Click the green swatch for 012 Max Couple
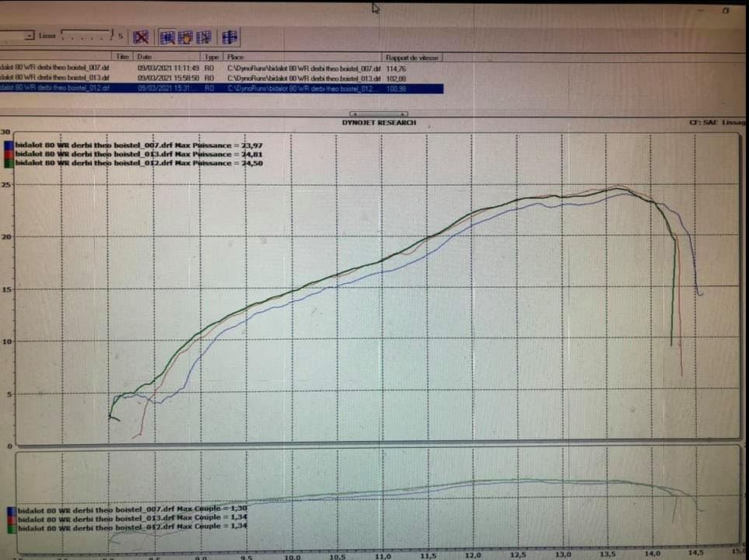749x560 pixels. [10, 527]
